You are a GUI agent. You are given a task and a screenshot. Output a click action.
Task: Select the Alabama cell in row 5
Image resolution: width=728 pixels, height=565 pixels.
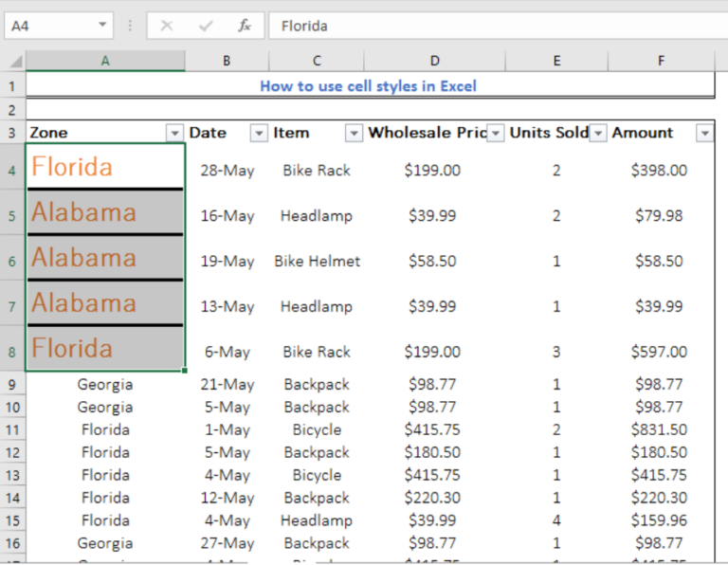[x=105, y=213]
